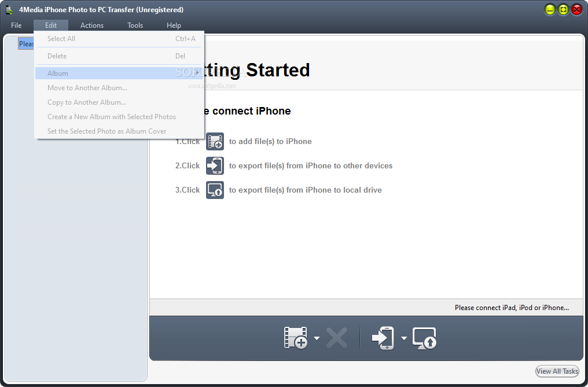Open the Help menu

174,25
